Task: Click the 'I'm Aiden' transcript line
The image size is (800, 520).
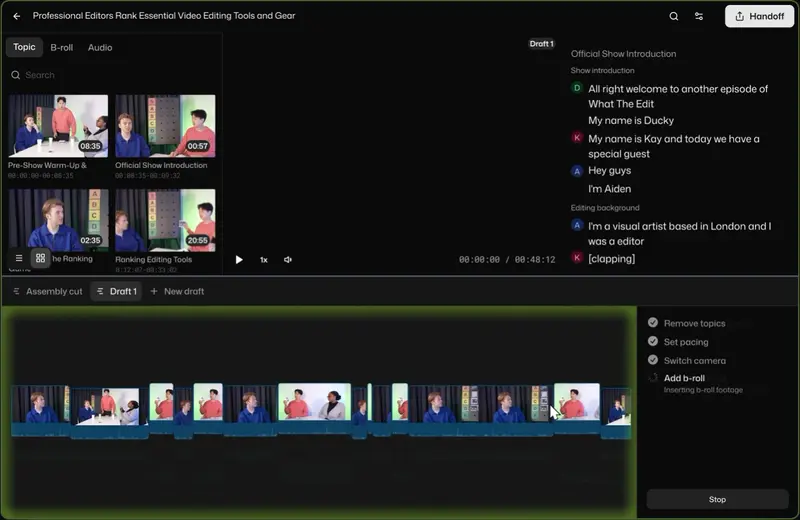Action: [x=610, y=189]
